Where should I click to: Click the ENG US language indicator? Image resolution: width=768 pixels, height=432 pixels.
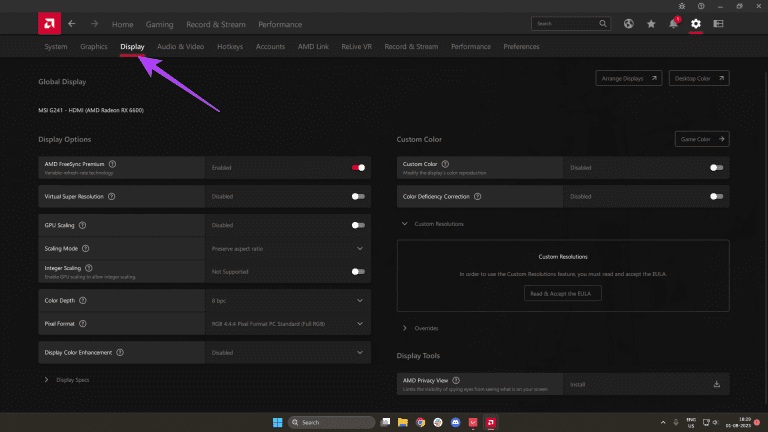(691, 422)
